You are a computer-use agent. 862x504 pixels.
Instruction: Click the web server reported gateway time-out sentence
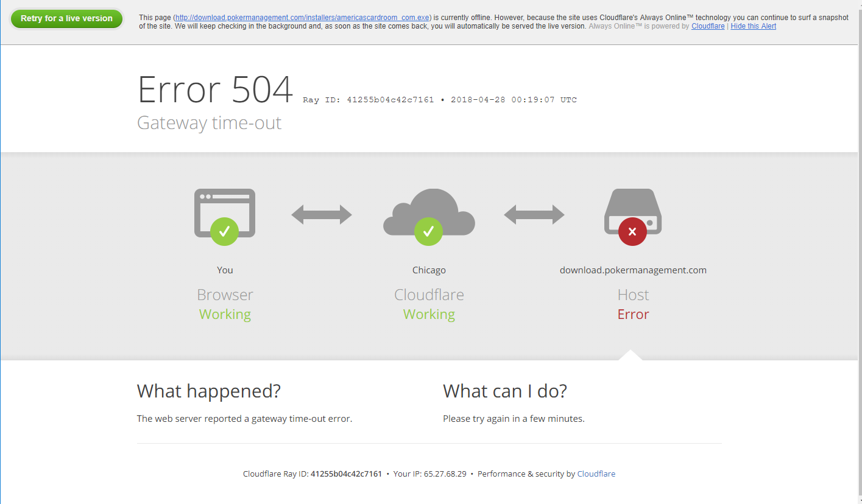244,419
